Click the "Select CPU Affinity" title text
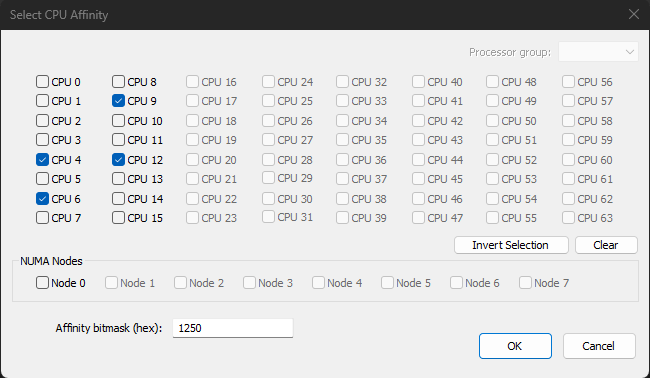This screenshot has height=378, width=650. [x=59, y=15]
